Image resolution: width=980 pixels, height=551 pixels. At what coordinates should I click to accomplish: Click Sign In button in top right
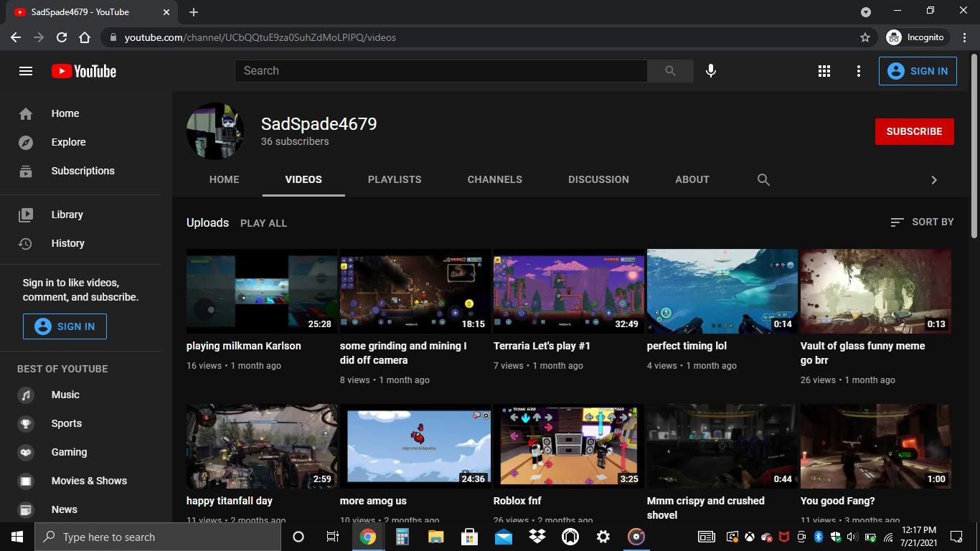918,71
